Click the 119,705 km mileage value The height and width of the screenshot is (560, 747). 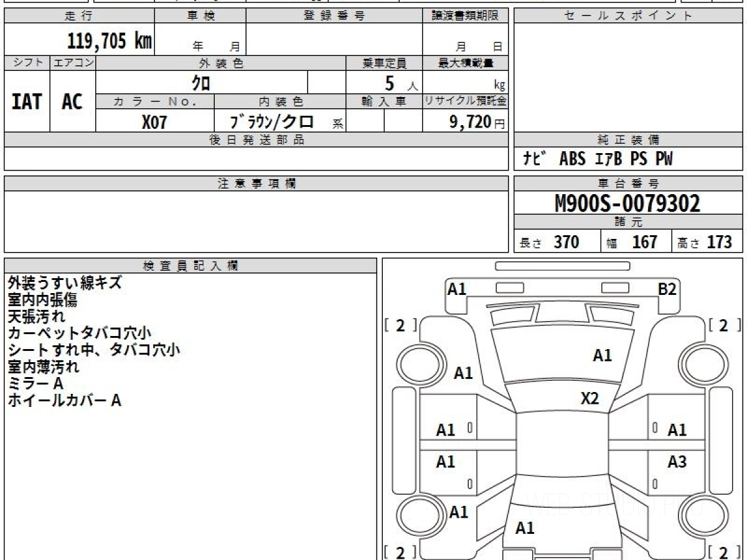(110, 41)
